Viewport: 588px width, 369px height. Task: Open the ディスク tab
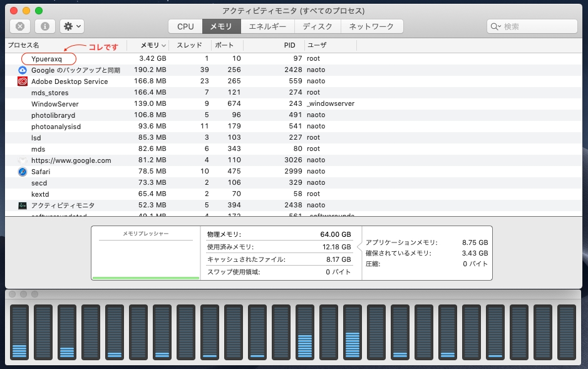point(317,26)
